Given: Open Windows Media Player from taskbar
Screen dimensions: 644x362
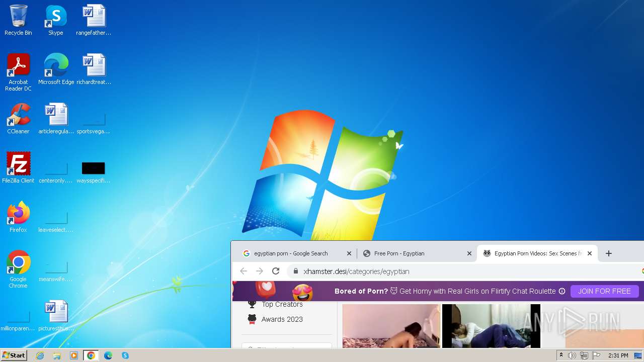Looking at the screenshot, I should pos(74,355).
